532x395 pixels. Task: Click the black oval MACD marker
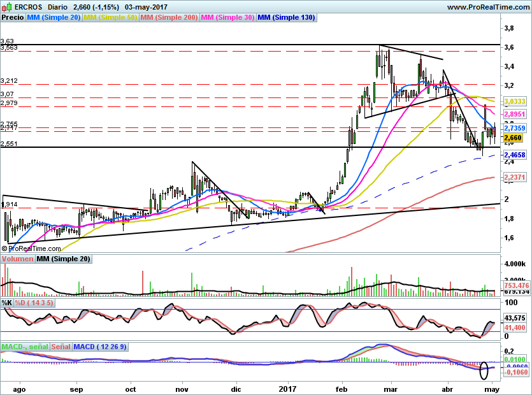point(484,369)
